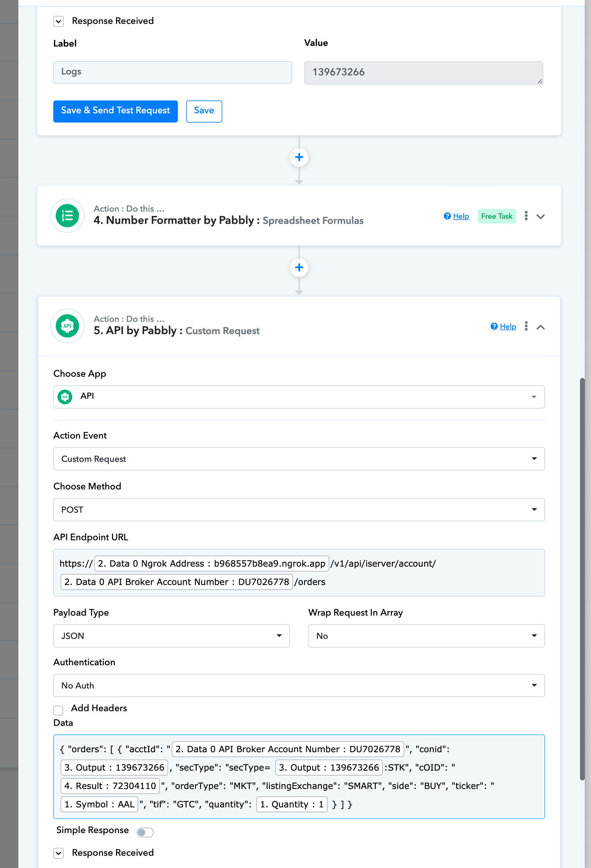Toggle the upper Response Received checkbox

58,21
